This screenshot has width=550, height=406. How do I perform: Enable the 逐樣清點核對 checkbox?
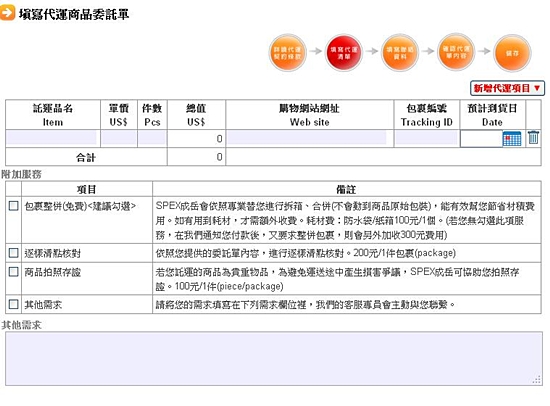click(14, 253)
